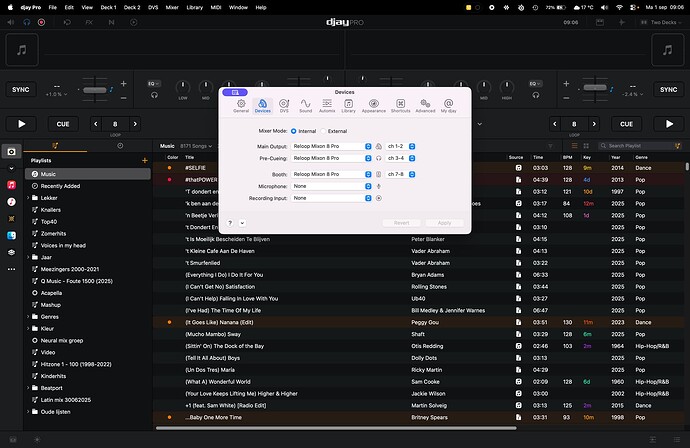The width and height of the screenshot is (690, 448).
Task: Select the Finder source in sidebar
Action: coord(11,235)
